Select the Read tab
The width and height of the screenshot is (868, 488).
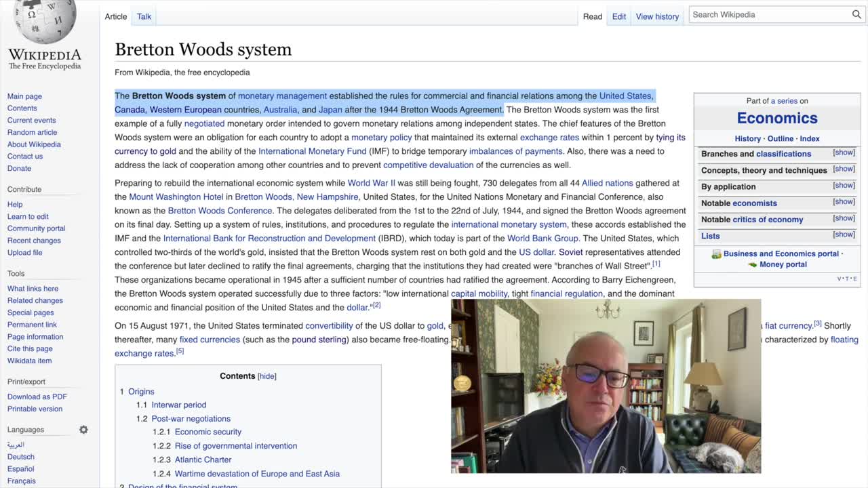pyautogui.click(x=593, y=16)
